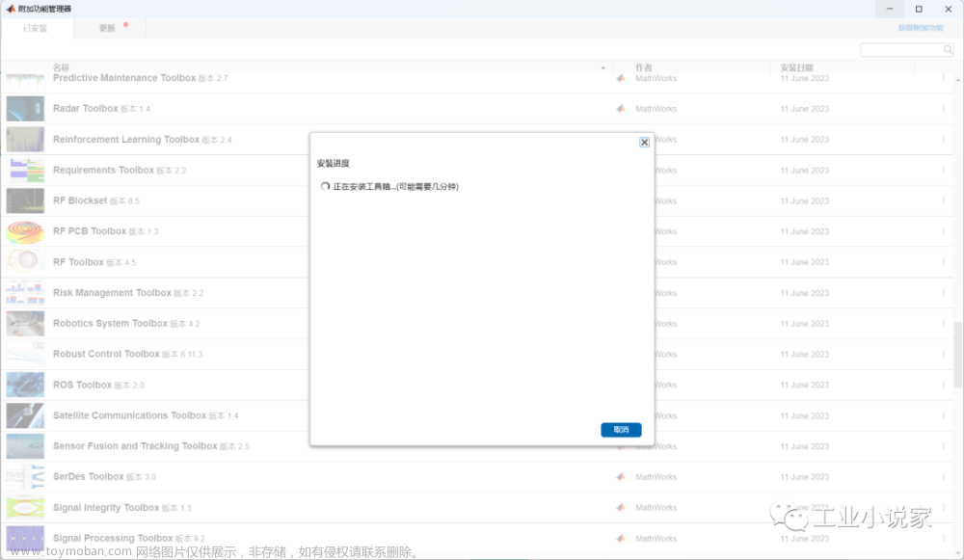Sort by the Author (作者) column header

[644, 67]
